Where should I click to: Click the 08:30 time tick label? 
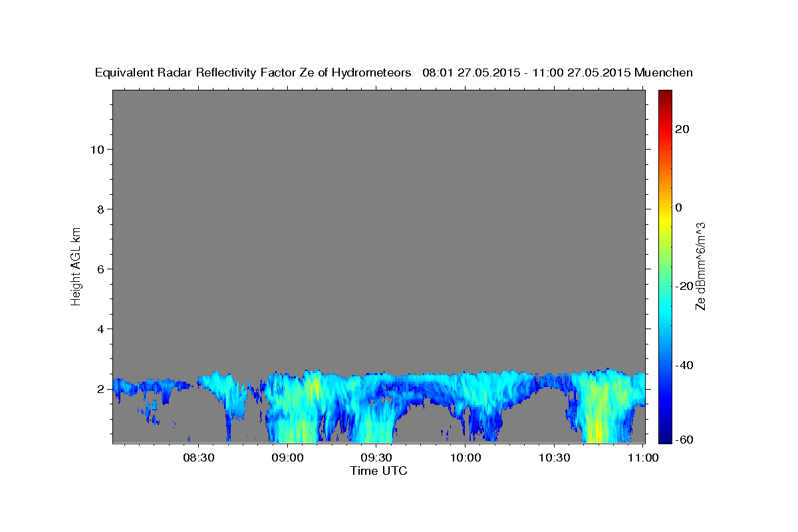tap(199, 458)
